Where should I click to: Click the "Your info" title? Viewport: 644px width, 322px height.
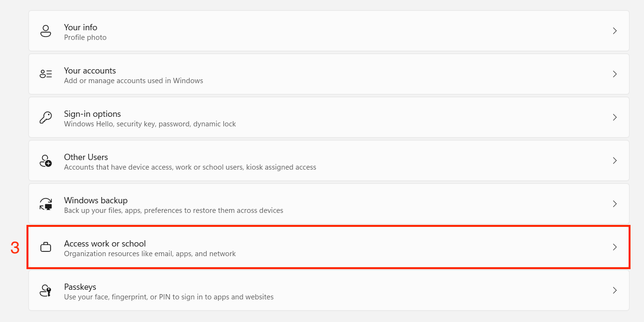click(x=80, y=27)
